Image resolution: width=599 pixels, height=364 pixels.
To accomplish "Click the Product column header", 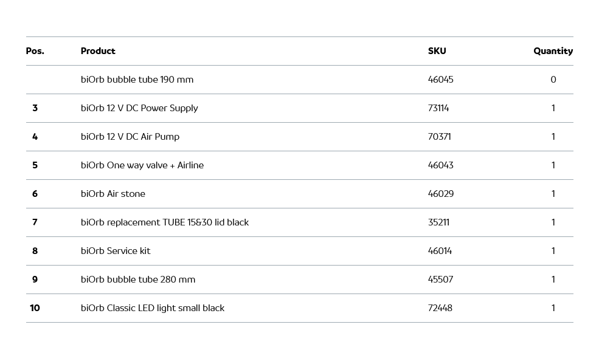I will [x=98, y=51].
